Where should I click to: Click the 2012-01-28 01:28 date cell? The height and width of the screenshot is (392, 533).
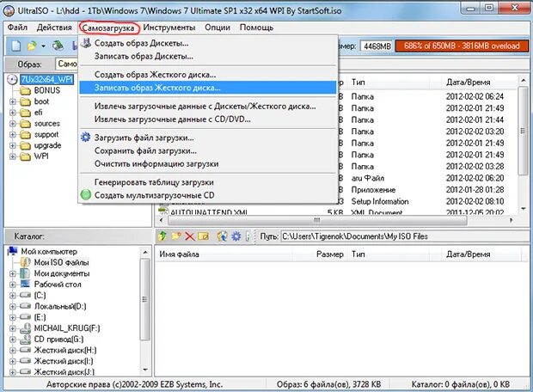tap(475, 190)
